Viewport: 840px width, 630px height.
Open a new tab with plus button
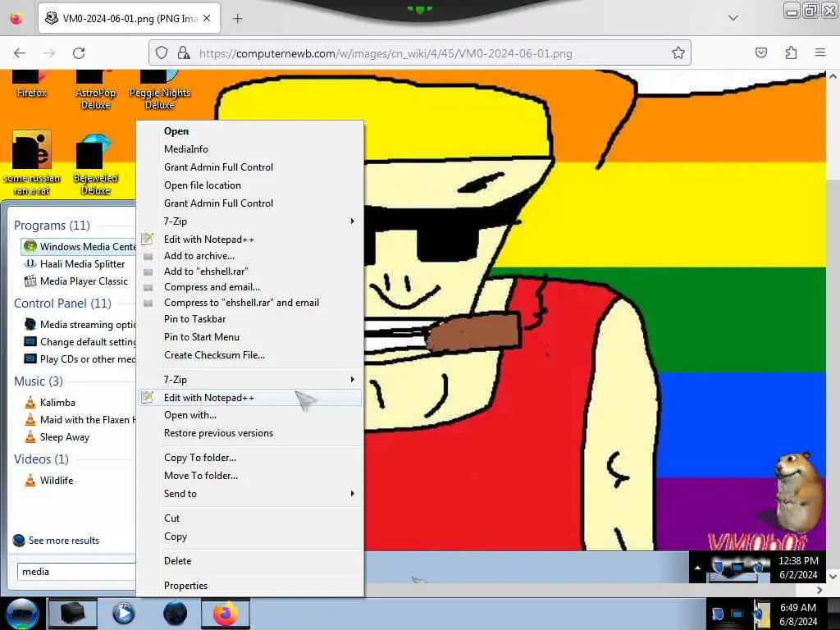pos(237,19)
